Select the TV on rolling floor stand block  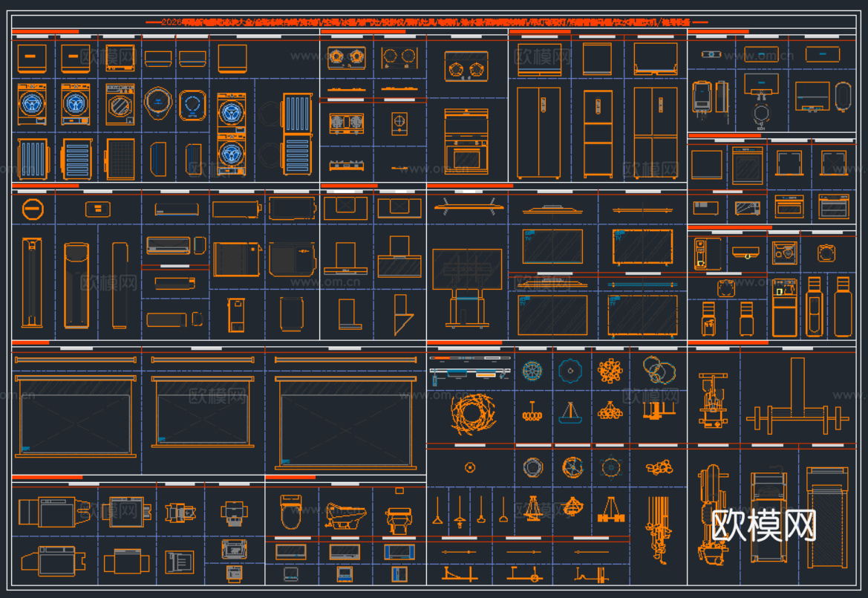tap(467, 288)
